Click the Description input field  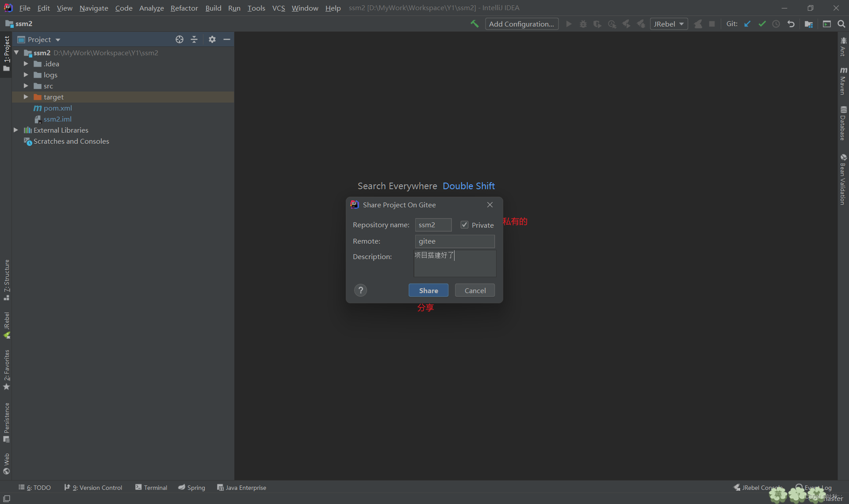pyautogui.click(x=454, y=262)
